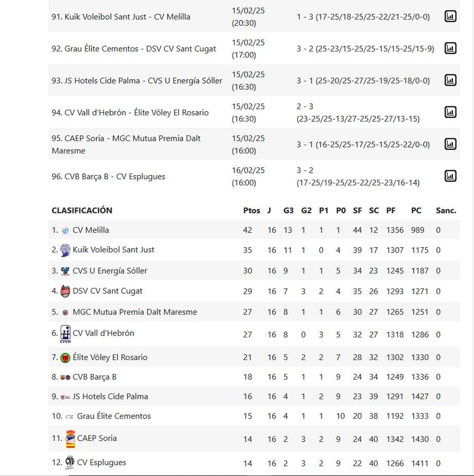View statistics for JS Hotels Cide Palma match
This screenshot has width=474, height=476.
[450, 80]
